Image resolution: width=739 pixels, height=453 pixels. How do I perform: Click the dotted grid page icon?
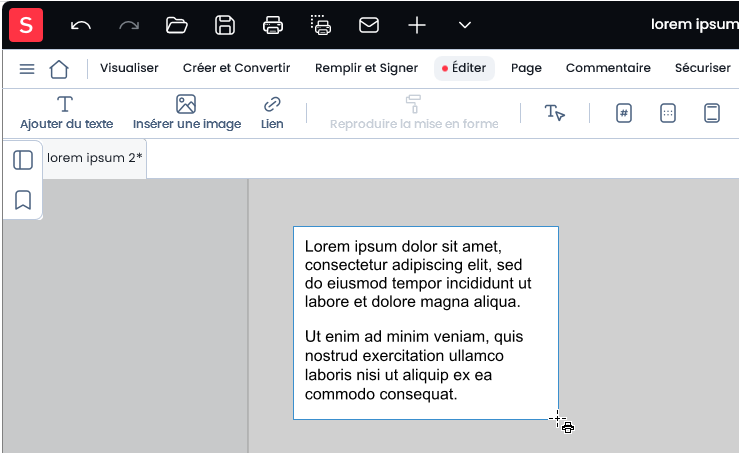pos(667,113)
